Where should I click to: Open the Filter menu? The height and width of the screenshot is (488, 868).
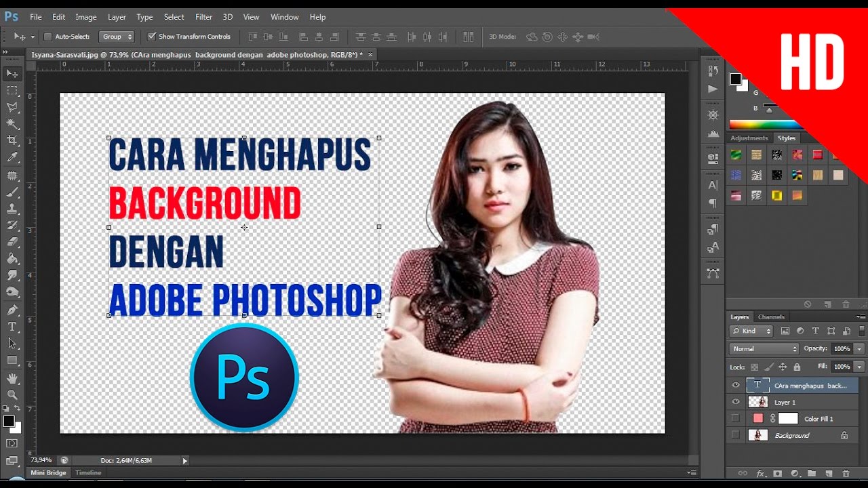203,17
